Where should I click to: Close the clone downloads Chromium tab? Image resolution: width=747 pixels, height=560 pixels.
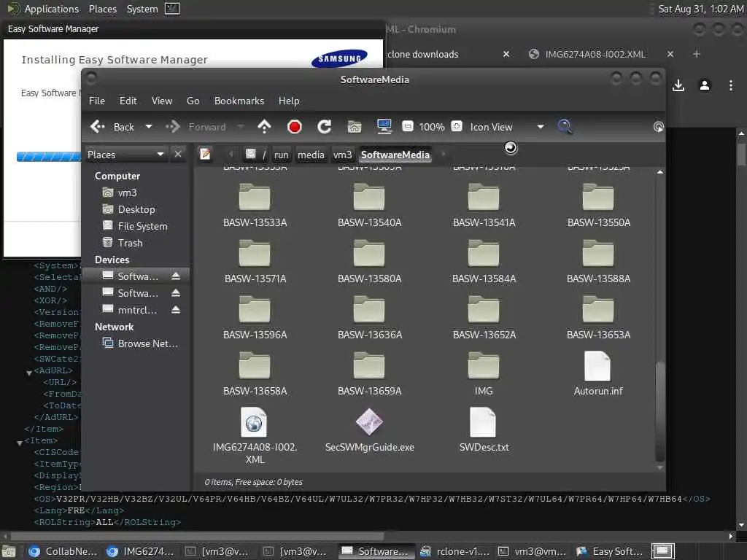[x=506, y=54]
